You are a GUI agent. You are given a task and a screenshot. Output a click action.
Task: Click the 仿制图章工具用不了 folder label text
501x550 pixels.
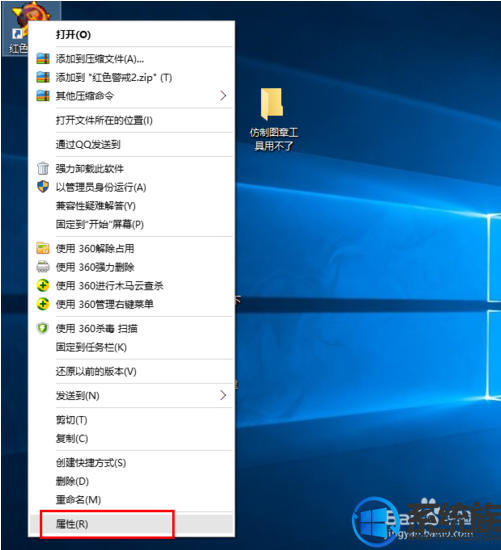pos(274,139)
